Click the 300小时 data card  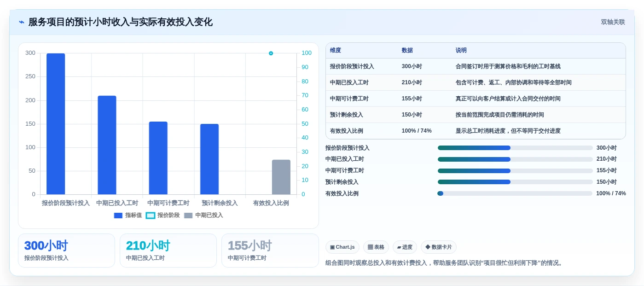click(66, 251)
